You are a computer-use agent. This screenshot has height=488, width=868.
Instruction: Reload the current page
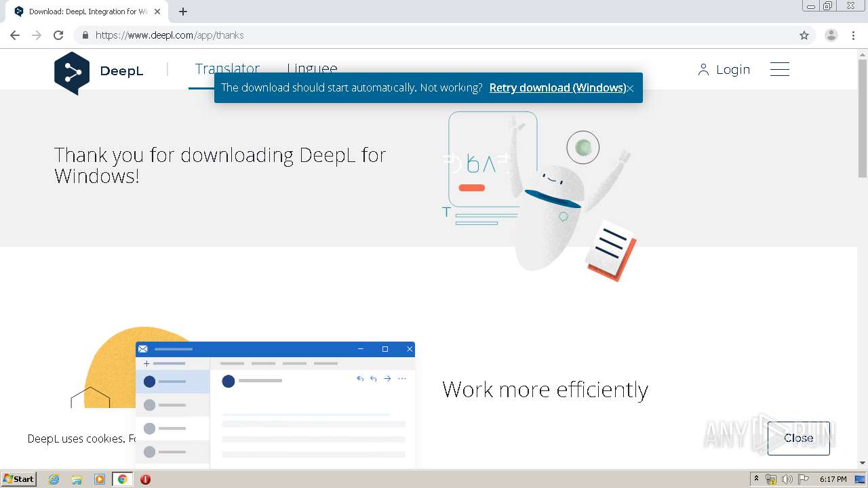(58, 35)
